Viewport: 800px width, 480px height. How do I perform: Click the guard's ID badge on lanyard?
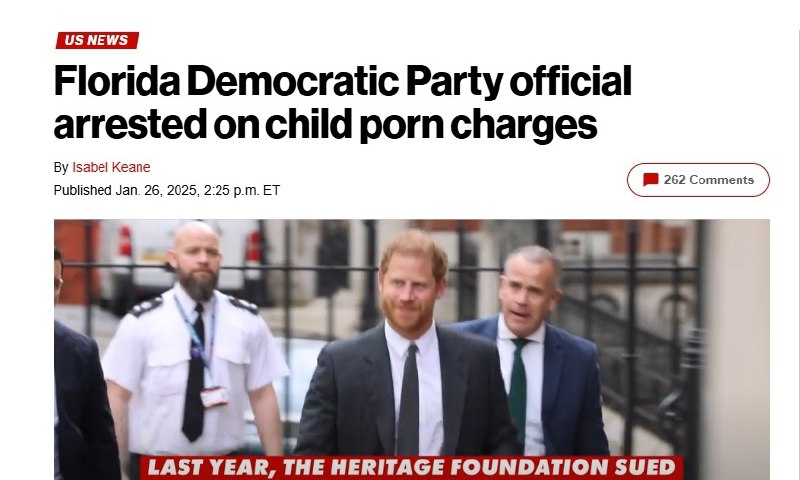pos(214,396)
